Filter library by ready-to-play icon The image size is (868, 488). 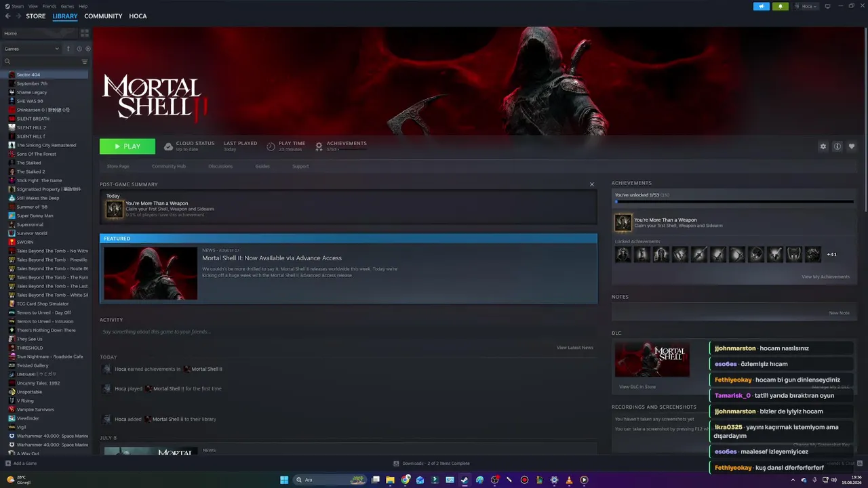(87, 49)
